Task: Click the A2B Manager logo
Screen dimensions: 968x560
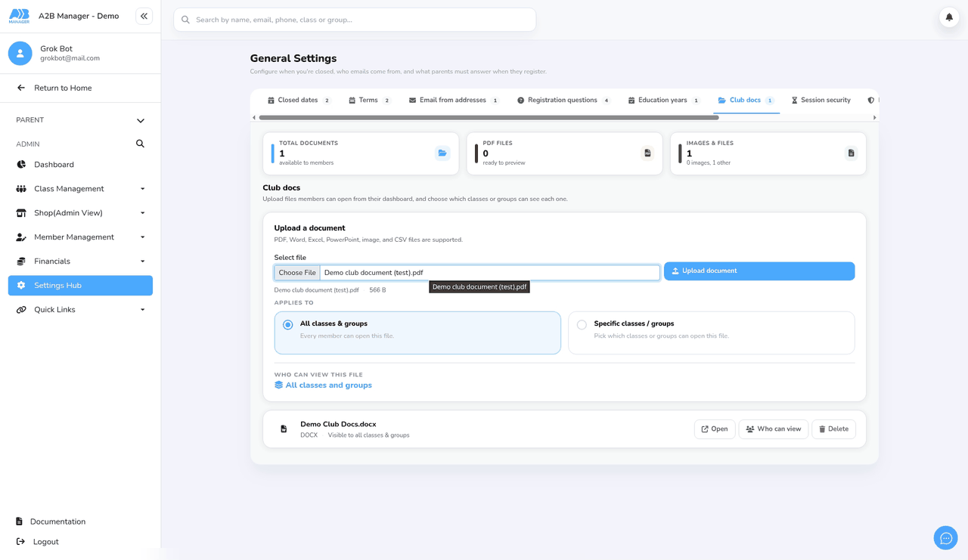Action: pos(20,16)
